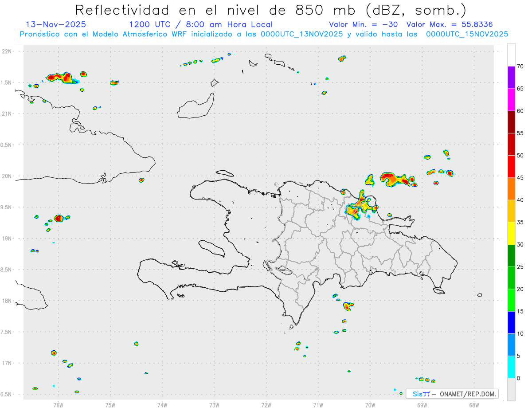Select the yellow 30-35 dBZ colorbar segment
Image resolution: width=532 pixels, height=411 pixels.
[511, 233]
